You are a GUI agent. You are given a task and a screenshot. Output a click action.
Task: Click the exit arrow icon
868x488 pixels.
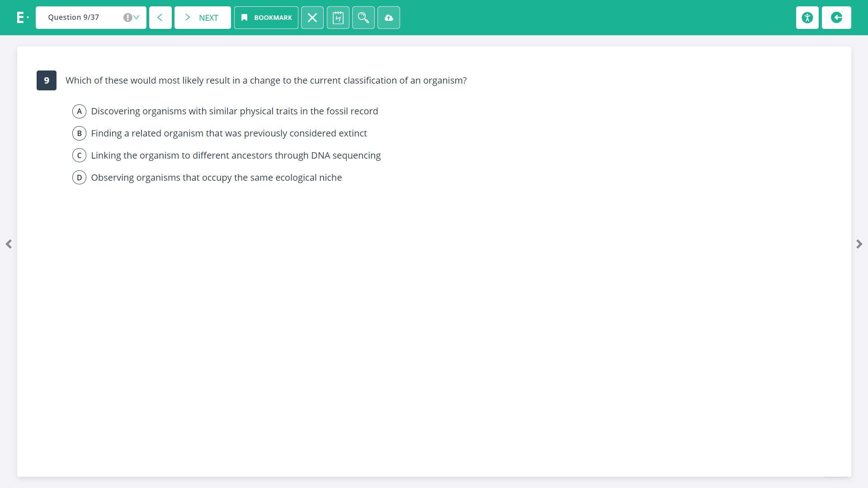tap(836, 18)
